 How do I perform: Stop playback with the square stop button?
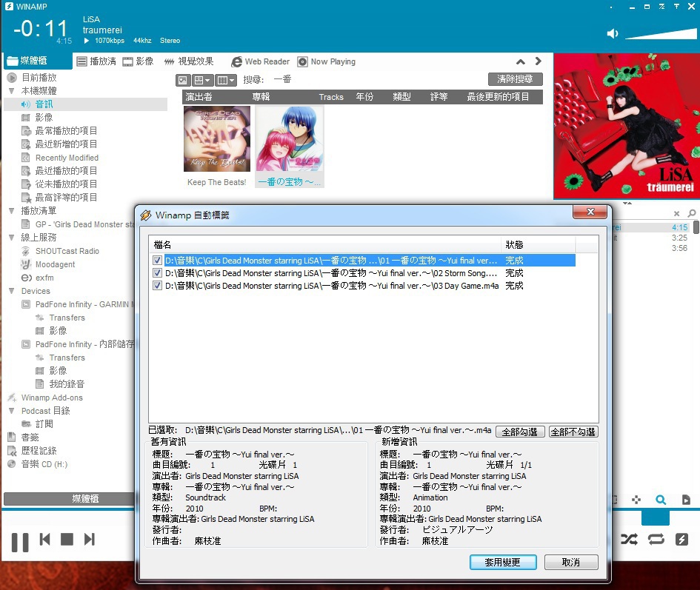tap(67, 540)
